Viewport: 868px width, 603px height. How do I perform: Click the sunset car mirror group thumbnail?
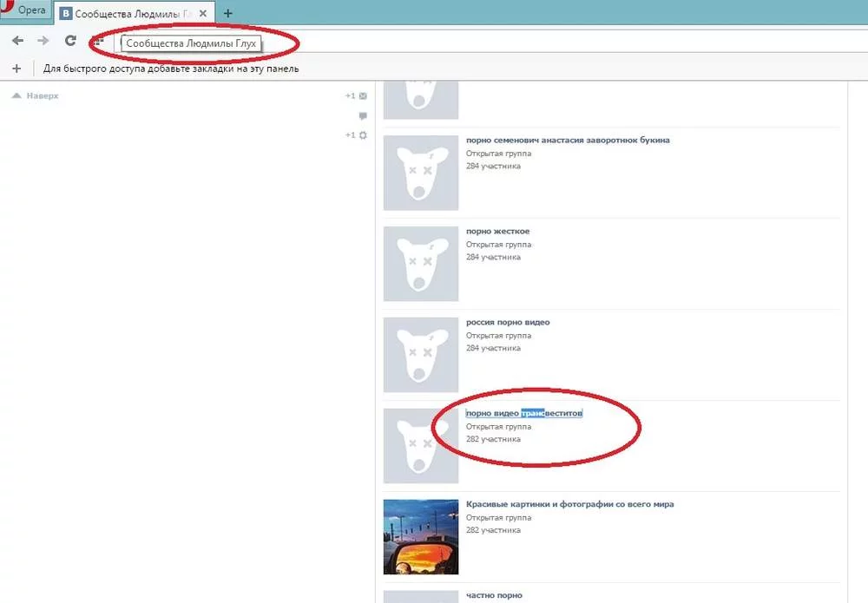(x=421, y=536)
